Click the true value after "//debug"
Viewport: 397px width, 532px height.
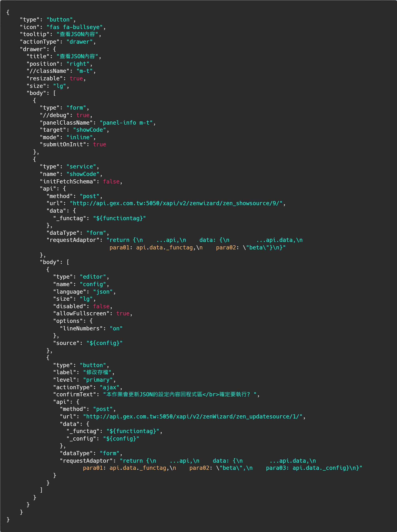coord(83,115)
